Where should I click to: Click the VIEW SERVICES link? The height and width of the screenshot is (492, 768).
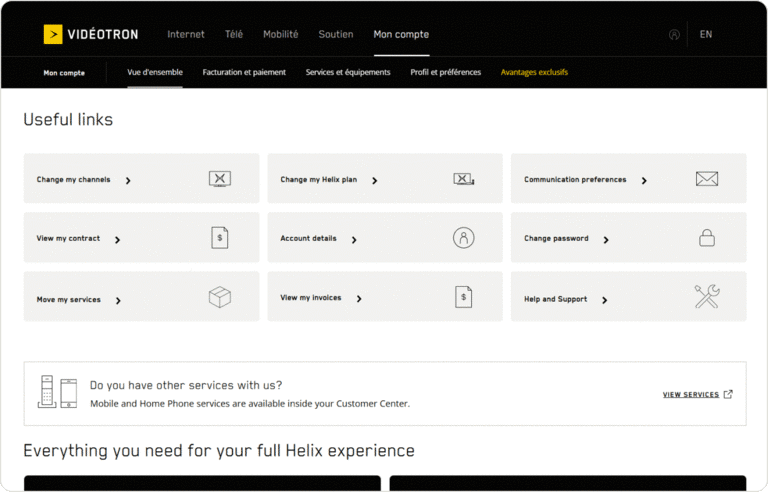click(697, 395)
